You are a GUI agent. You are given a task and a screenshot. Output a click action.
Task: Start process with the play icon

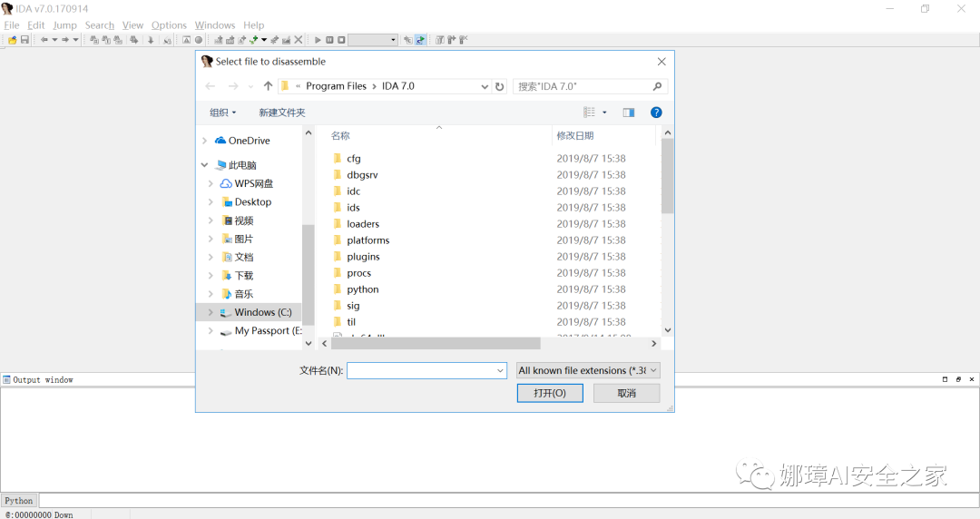(x=318, y=40)
